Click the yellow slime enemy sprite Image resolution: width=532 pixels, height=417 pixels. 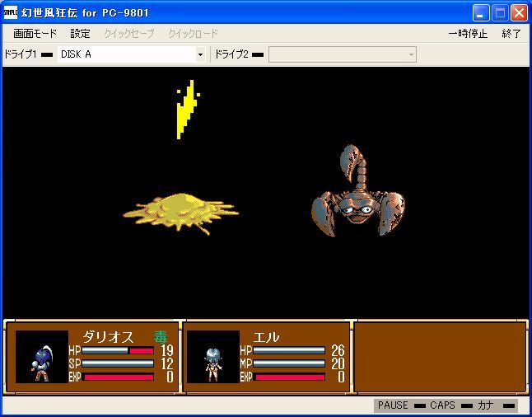click(x=181, y=213)
